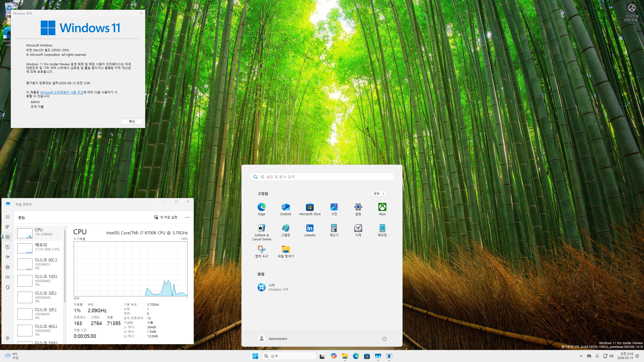Open Task Manager Services sidebar icon
Screen dimensions: 644x362
[x=8, y=287]
